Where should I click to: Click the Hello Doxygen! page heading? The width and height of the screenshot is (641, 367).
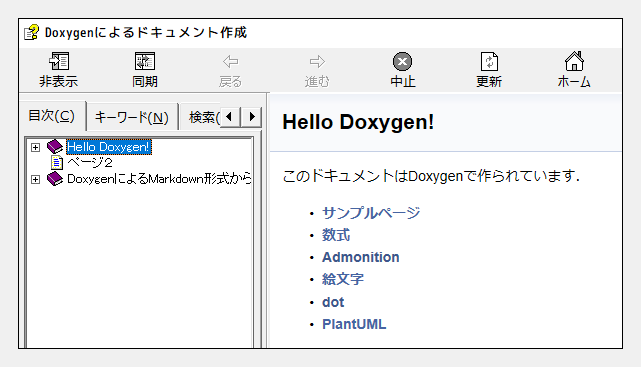coord(358,122)
